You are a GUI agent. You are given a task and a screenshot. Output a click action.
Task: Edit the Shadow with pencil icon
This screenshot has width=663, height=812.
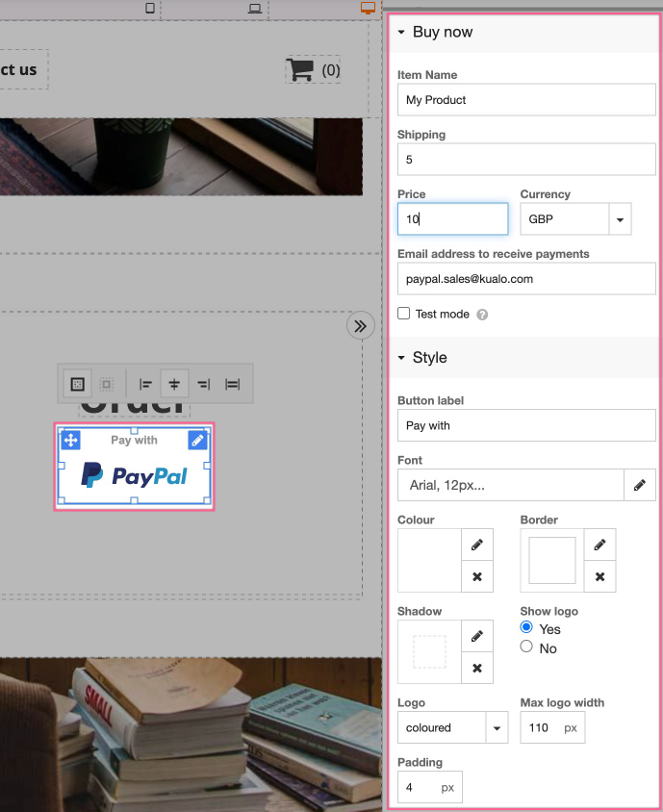(477, 636)
